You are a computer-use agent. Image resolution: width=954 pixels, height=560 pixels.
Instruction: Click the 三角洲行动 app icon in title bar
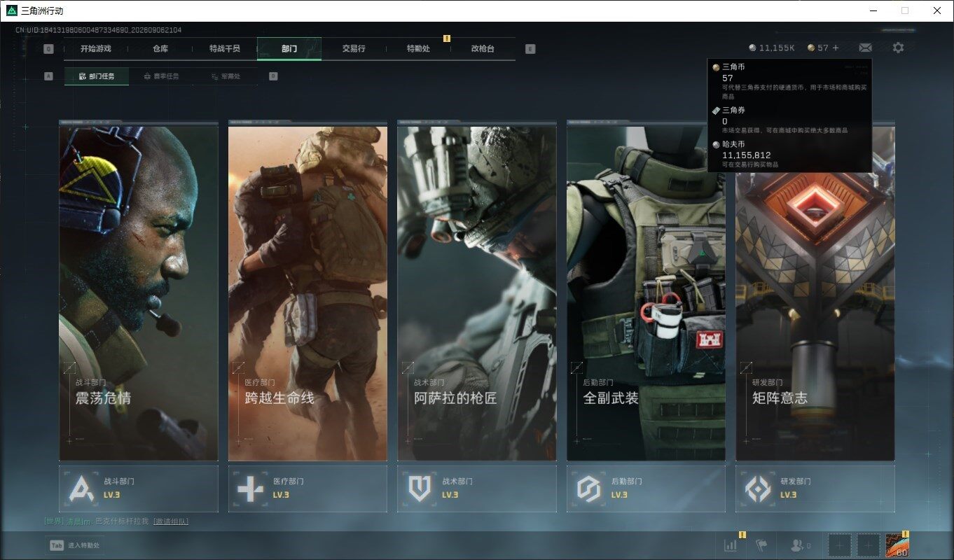pos(11,10)
